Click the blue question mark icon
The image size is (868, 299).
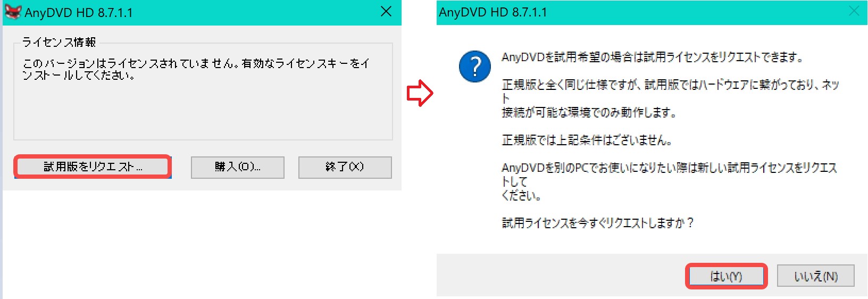coord(475,67)
